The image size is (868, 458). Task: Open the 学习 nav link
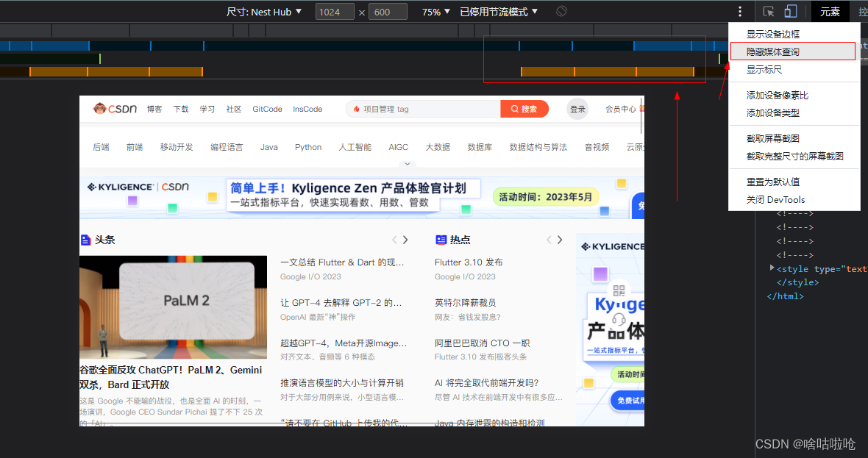[207, 109]
